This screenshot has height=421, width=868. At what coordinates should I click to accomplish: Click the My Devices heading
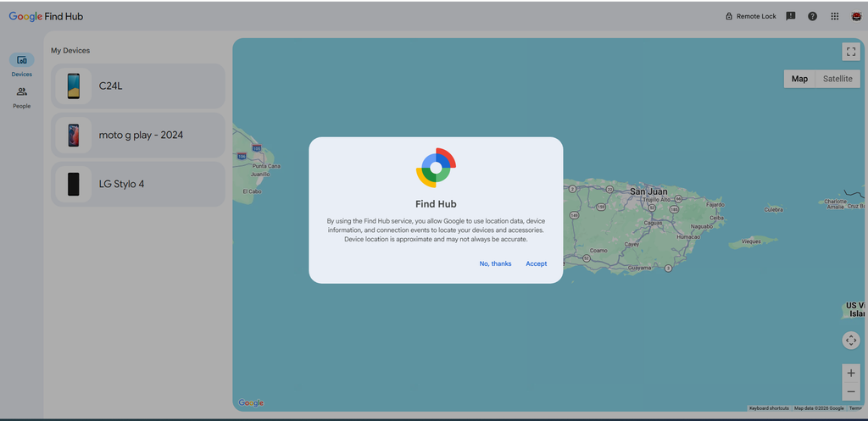click(x=70, y=50)
